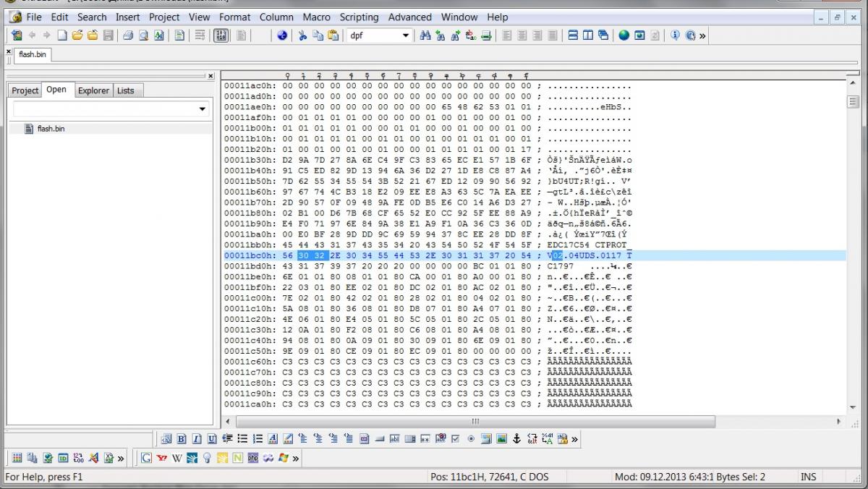Click the Replace abc icon
Viewport: 868px width, 489px height.
tap(471, 35)
